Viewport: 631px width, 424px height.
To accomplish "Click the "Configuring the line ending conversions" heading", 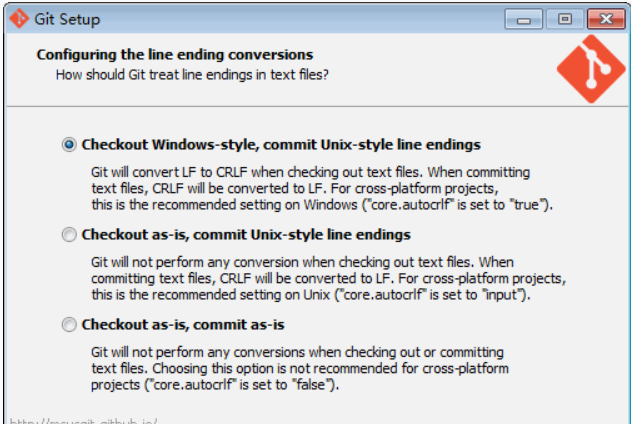I will (x=175, y=54).
